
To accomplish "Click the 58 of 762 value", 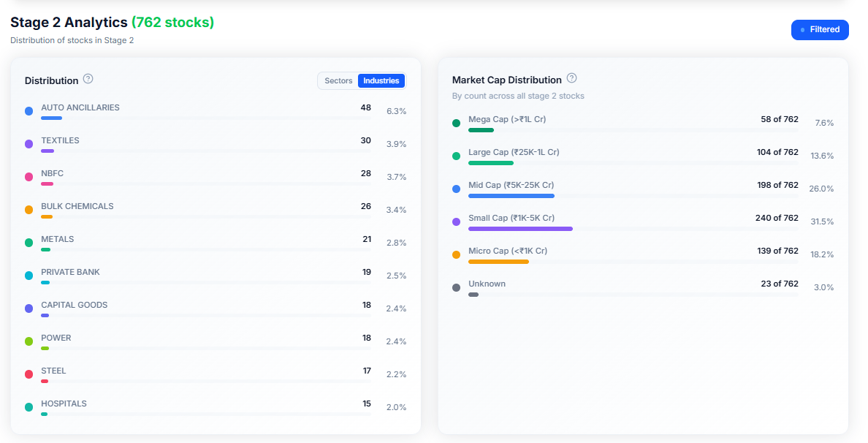I will [780, 119].
